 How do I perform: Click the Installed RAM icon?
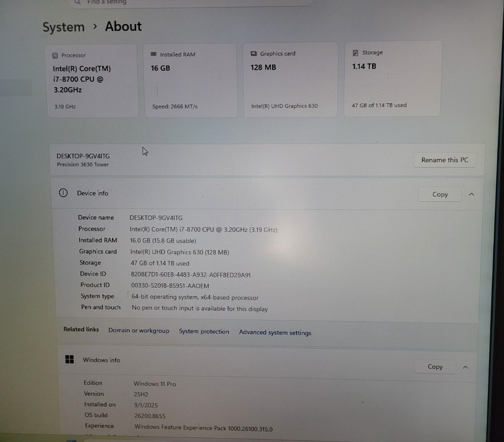pyautogui.click(x=154, y=54)
